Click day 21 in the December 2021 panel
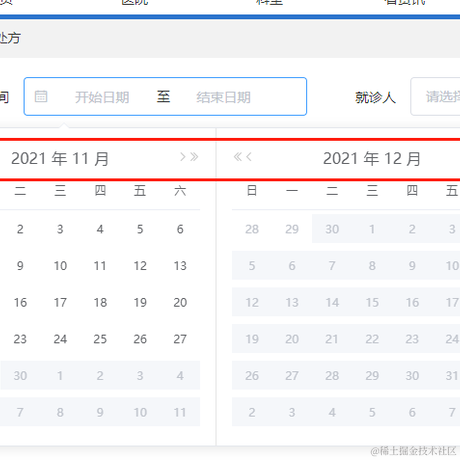The height and width of the screenshot is (460, 460). 332,339
